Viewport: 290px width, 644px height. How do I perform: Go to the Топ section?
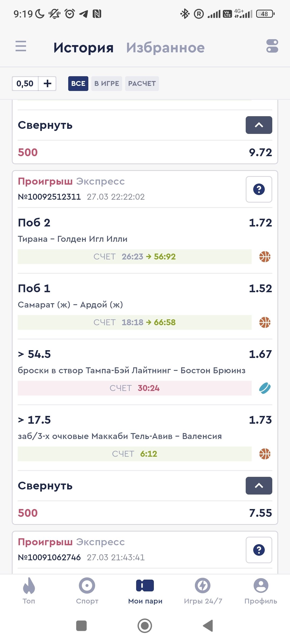[29, 590]
